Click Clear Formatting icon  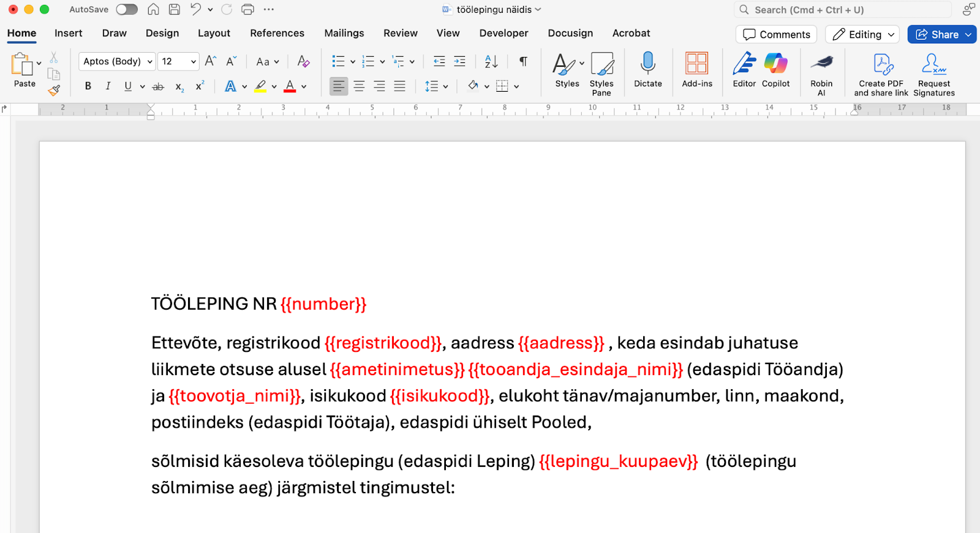pyautogui.click(x=303, y=61)
